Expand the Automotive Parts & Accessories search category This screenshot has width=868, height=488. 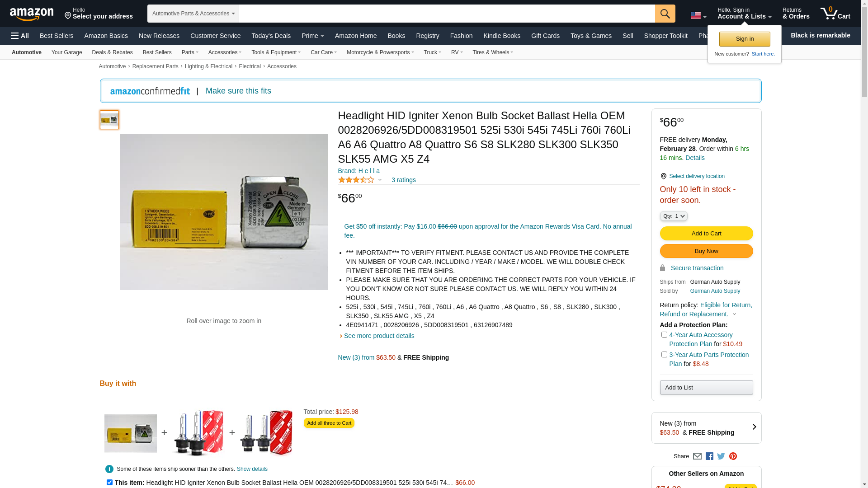click(193, 14)
